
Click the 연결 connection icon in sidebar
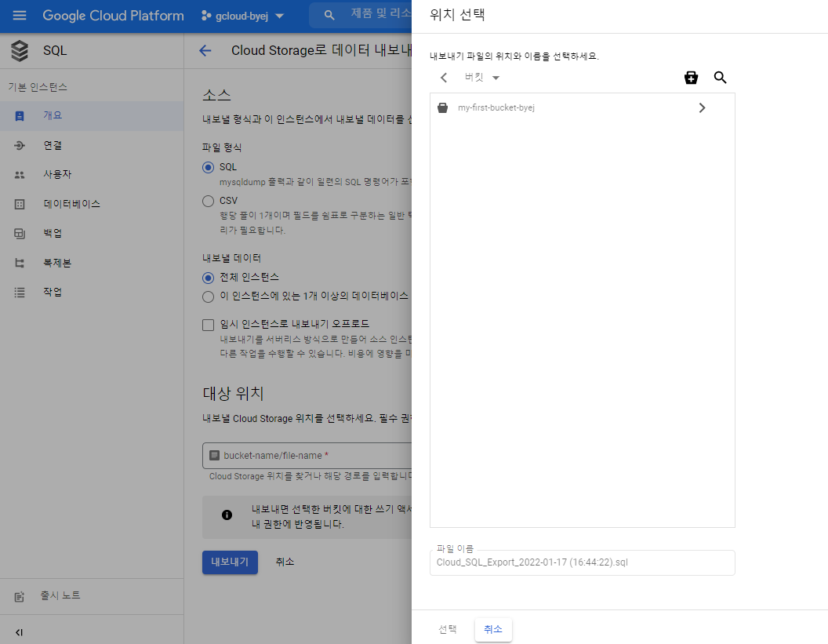20,145
